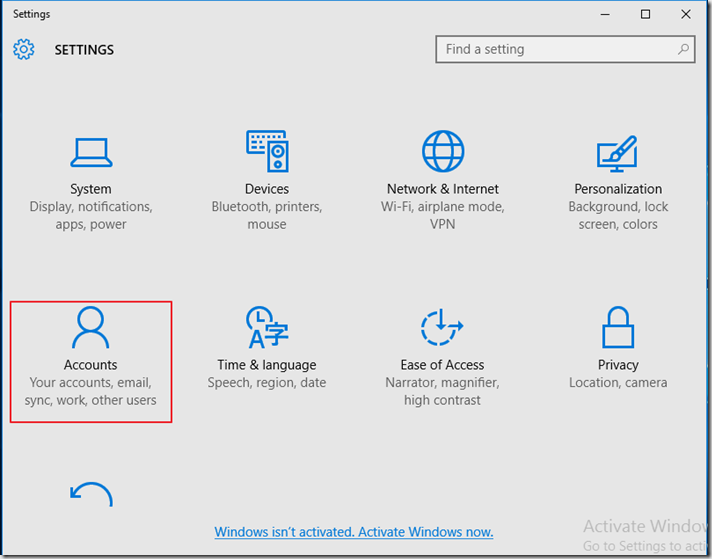712x559 pixels.
Task: Click the 'Display, notifications, apps, power' description
Action: coord(91,216)
